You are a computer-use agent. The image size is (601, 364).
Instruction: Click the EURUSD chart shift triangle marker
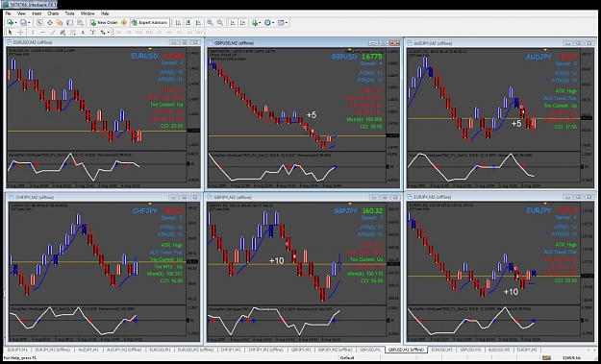pyautogui.click(x=150, y=49)
